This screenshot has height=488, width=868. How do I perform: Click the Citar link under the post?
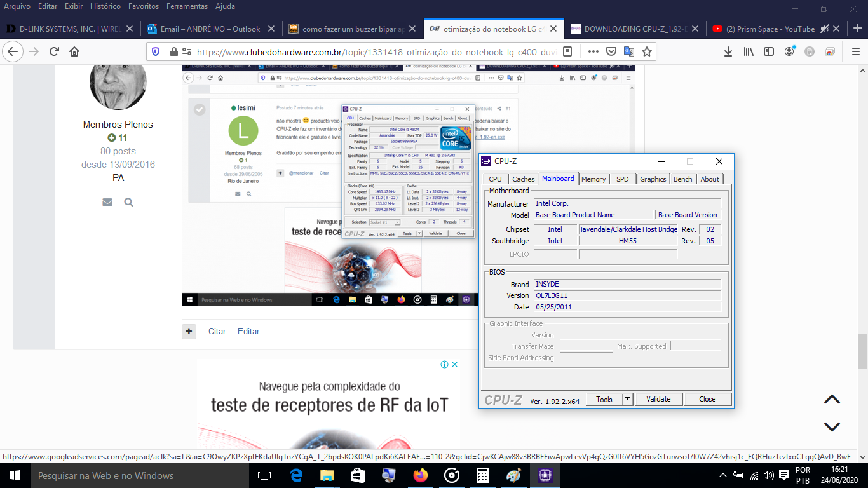pyautogui.click(x=217, y=331)
